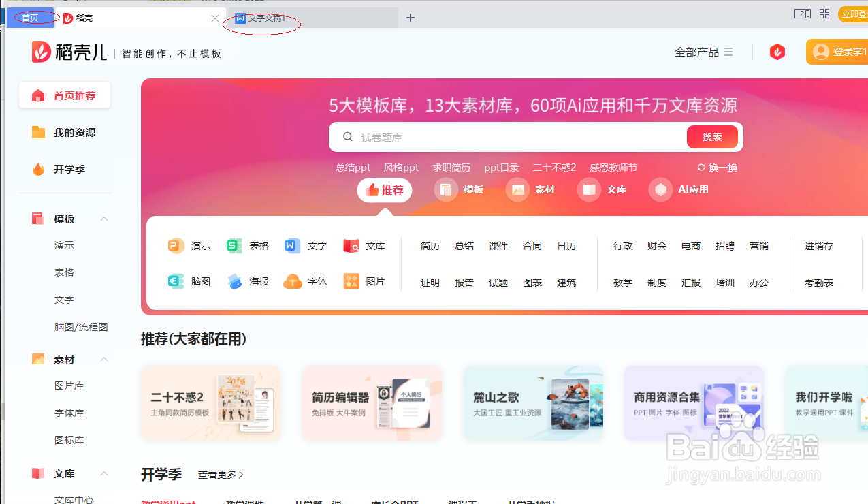868x504 pixels.
Task: Collapse the 素材 sidebar section
Action: (104, 359)
